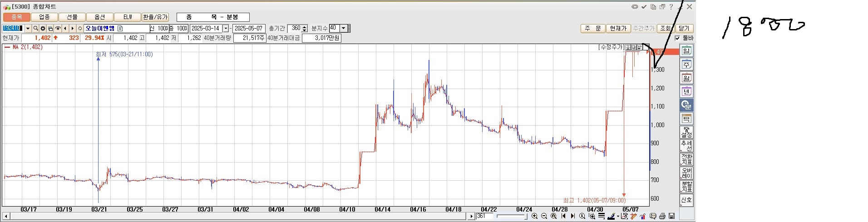Image resolution: width=868 pixels, height=222 pixels.
Task: Click the zoom in magnifier icon
Action: [x=534, y=216]
